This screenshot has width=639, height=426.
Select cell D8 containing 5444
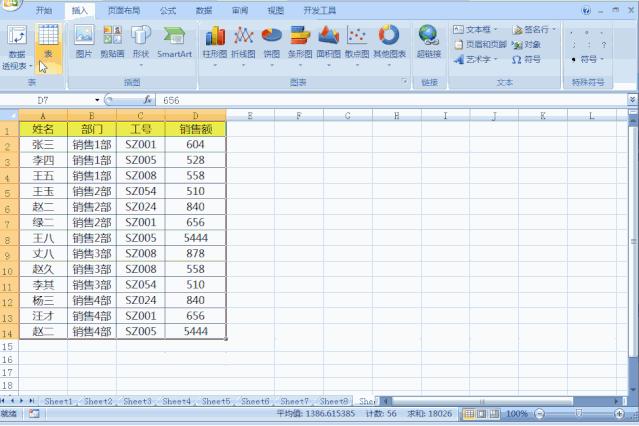pyautogui.click(x=195, y=238)
